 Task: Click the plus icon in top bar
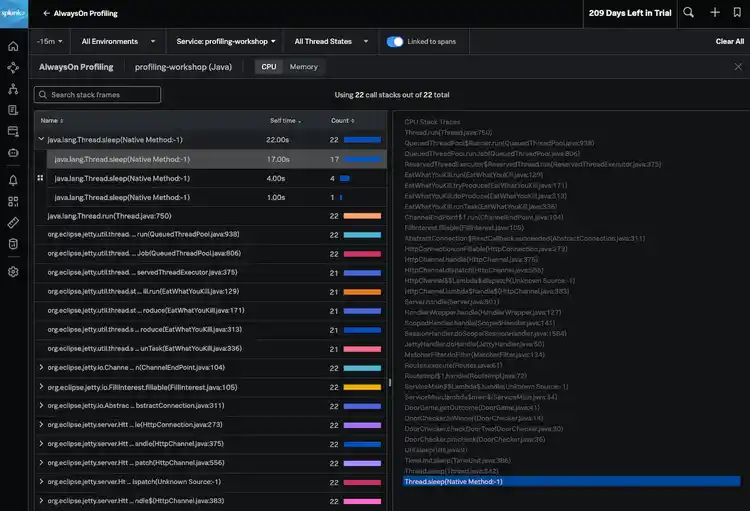[x=714, y=12]
